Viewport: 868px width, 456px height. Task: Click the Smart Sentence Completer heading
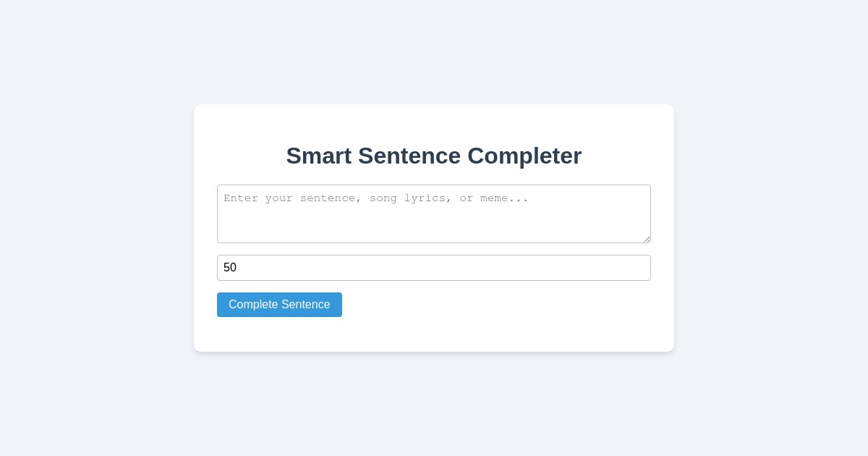click(x=434, y=156)
